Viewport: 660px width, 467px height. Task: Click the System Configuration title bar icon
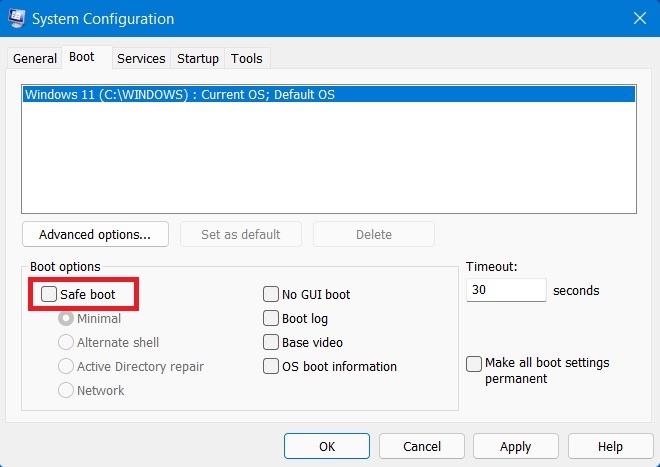point(16,18)
